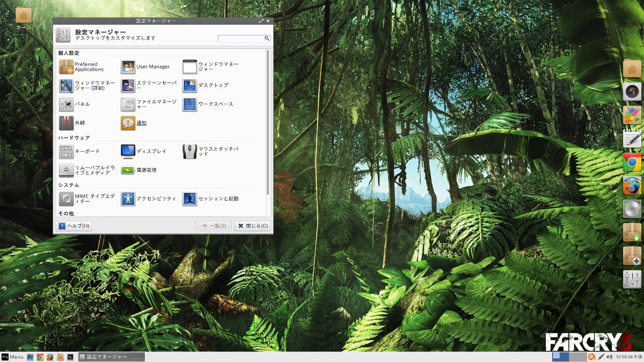Open package installer with green arrow in dock
The image size is (644, 362).
(632, 232)
